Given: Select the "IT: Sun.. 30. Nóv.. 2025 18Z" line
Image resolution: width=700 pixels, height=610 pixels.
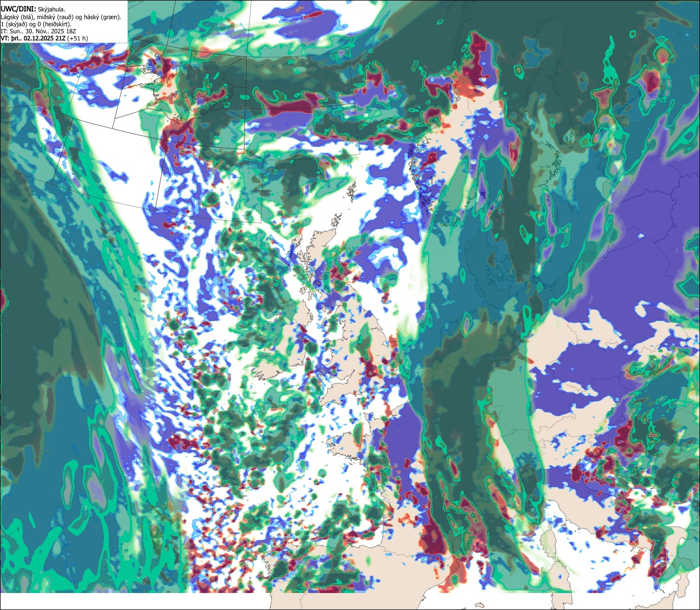Looking at the screenshot, I should coord(37,31).
